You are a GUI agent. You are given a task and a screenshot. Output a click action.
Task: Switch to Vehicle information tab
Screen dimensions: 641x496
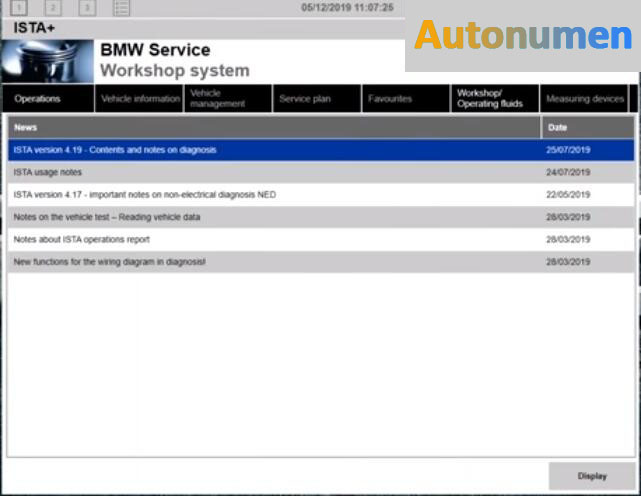click(x=139, y=99)
